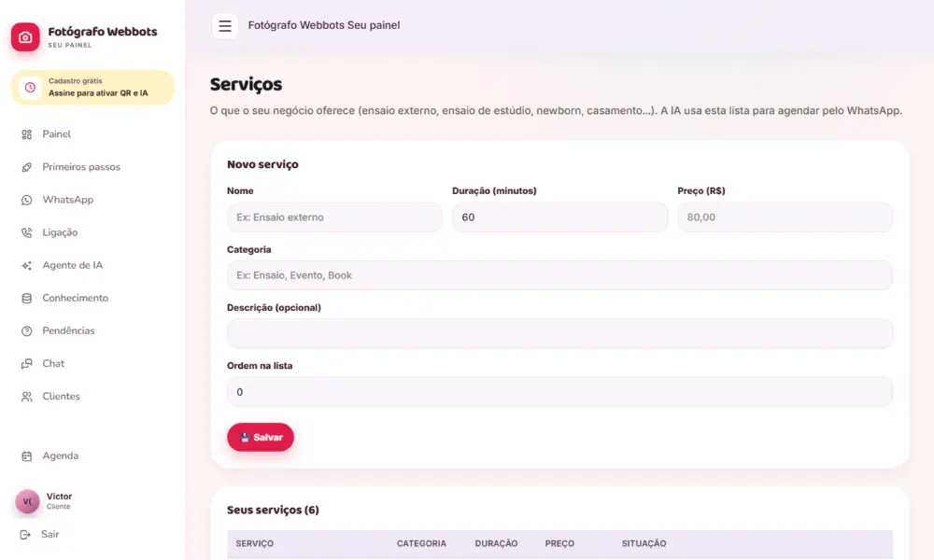The height and width of the screenshot is (560, 934).
Task: Click the Primeiros passos rocket icon
Action: (27, 167)
